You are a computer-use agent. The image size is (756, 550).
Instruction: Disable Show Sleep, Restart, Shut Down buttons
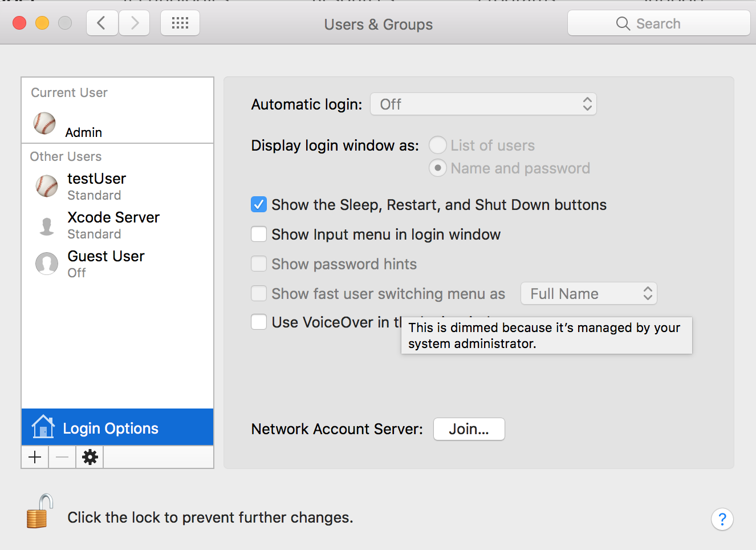pos(259,204)
